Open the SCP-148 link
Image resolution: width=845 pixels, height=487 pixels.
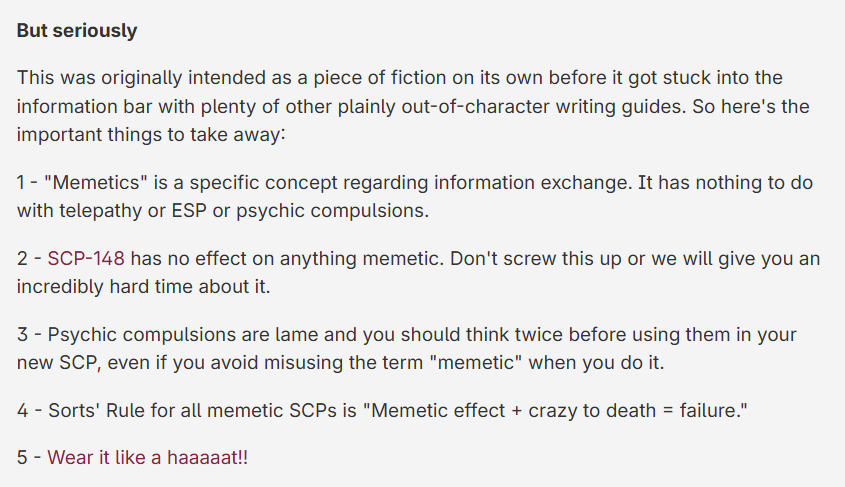[86, 259]
